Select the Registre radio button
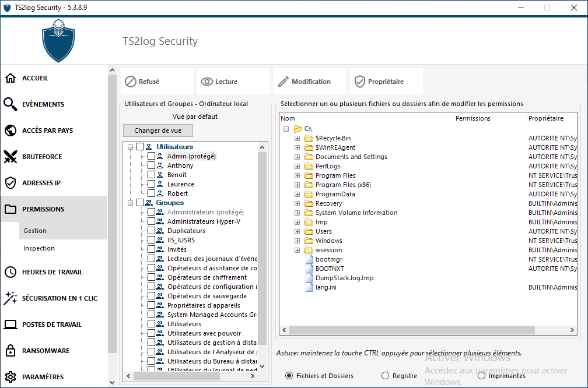 pyautogui.click(x=385, y=376)
